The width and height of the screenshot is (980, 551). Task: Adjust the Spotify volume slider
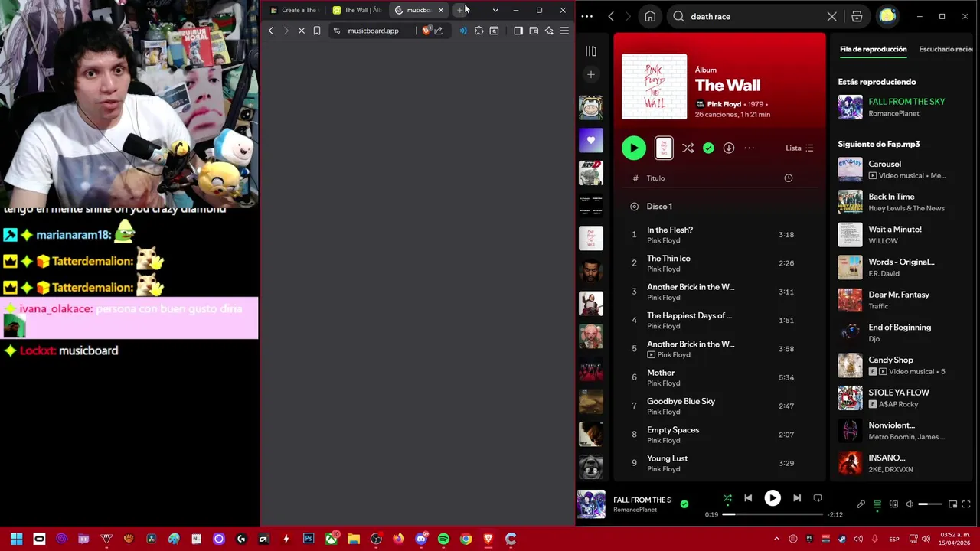929,504
